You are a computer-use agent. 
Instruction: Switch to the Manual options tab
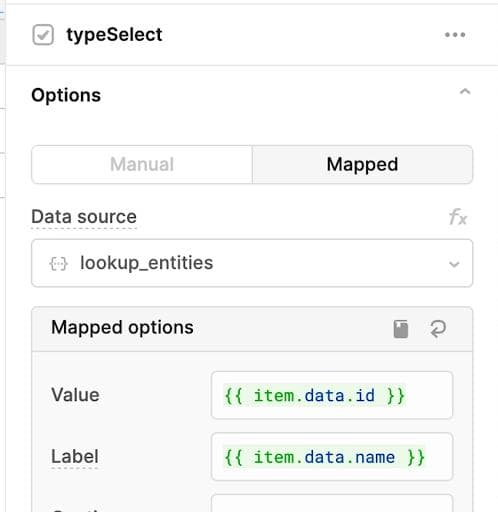pos(142,164)
